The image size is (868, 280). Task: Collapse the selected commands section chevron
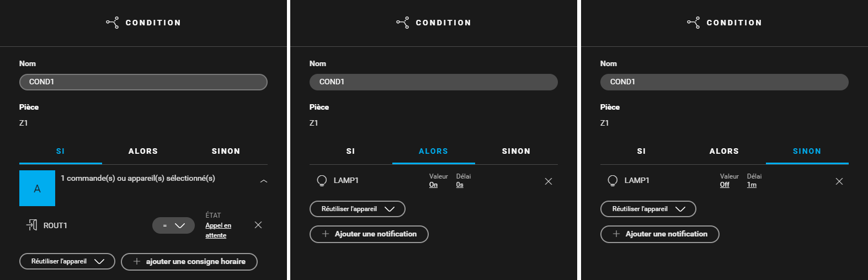pos(264,181)
